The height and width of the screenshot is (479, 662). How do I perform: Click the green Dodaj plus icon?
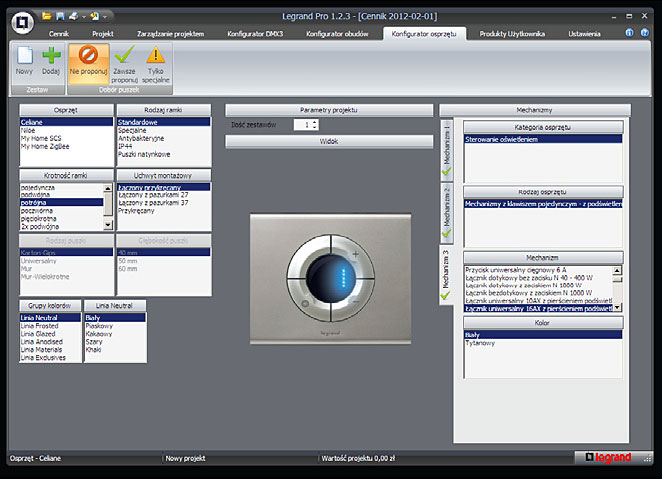coord(51,56)
